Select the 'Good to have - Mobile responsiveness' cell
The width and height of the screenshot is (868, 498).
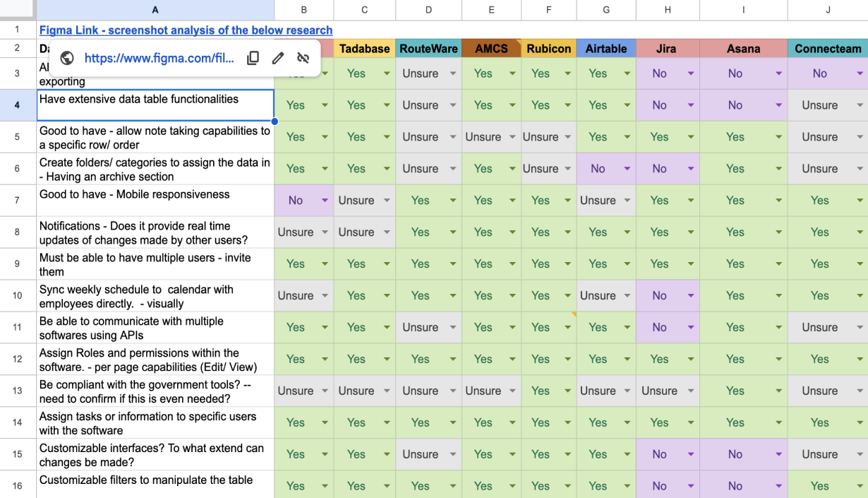[155, 201]
